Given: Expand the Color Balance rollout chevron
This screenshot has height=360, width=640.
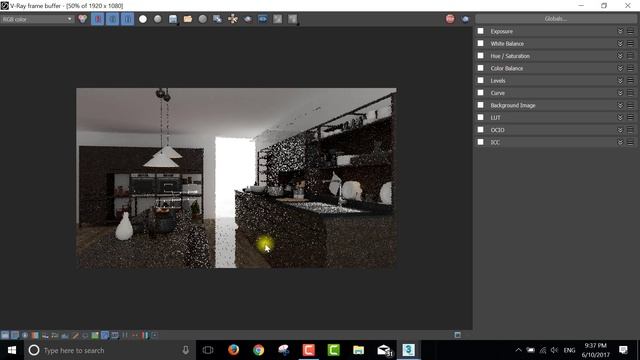Looking at the screenshot, I should point(620,68).
